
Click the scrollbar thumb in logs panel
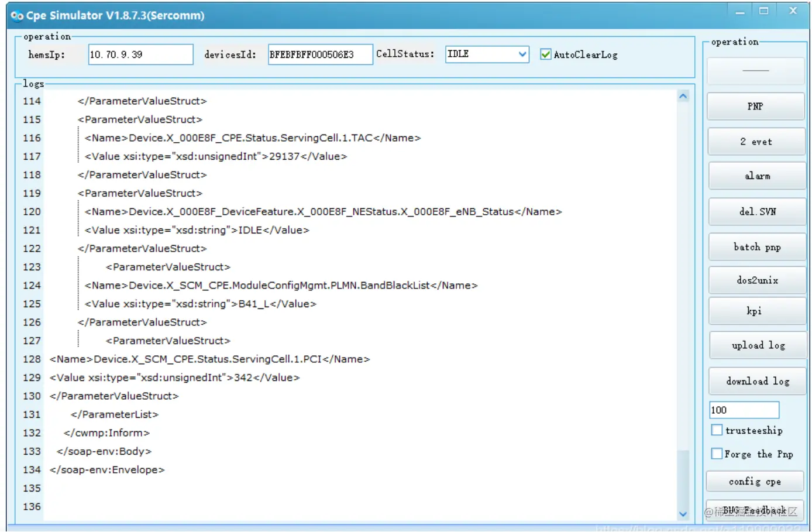coord(683,478)
